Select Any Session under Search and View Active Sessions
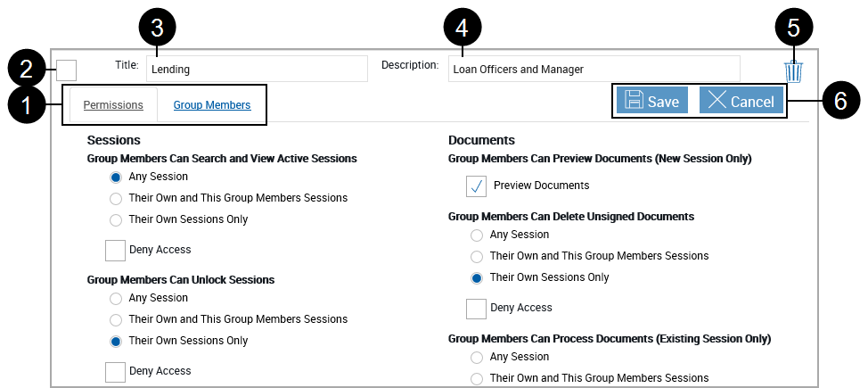The height and width of the screenshot is (388, 868). tap(116, 177)
